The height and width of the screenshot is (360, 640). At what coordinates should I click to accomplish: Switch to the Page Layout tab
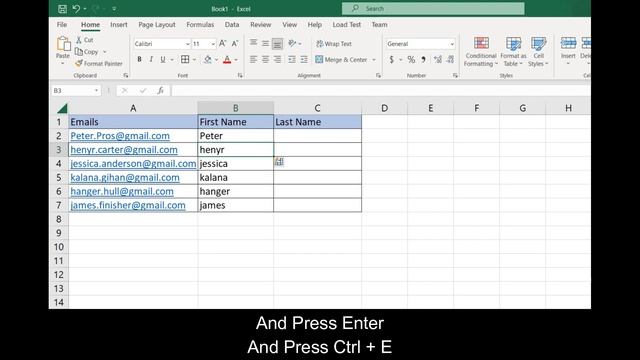pos(157,24)
